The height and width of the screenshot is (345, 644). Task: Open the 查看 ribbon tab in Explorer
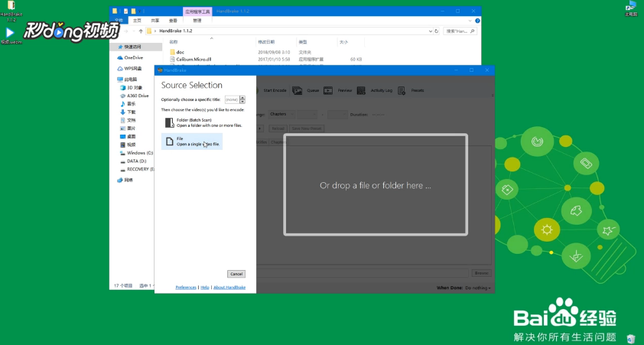173,20
